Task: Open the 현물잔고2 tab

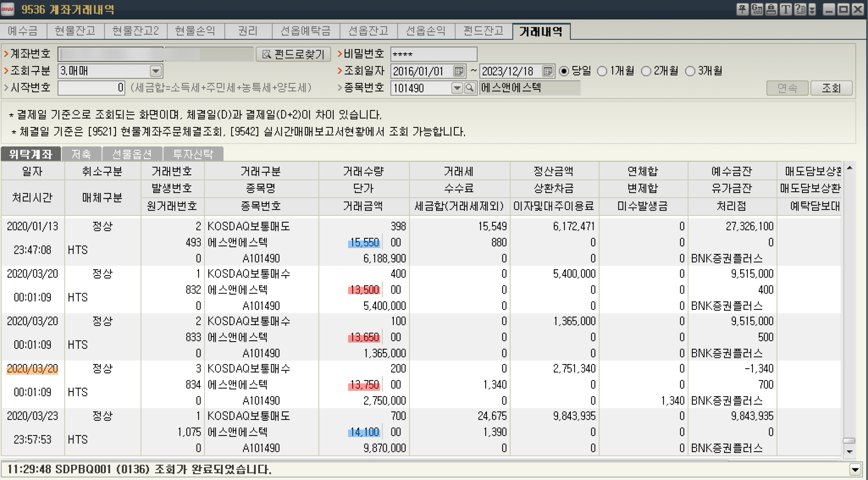Action: tap(135, 31)
